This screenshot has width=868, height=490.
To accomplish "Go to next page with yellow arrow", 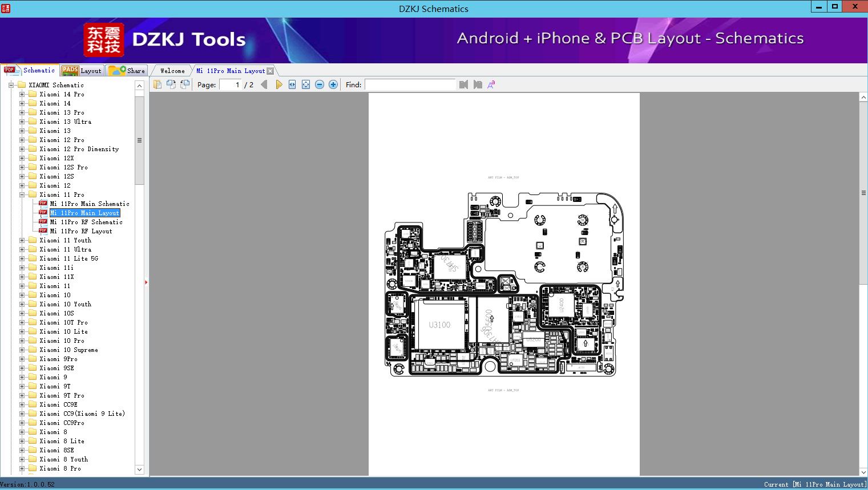I will point(278,84).
